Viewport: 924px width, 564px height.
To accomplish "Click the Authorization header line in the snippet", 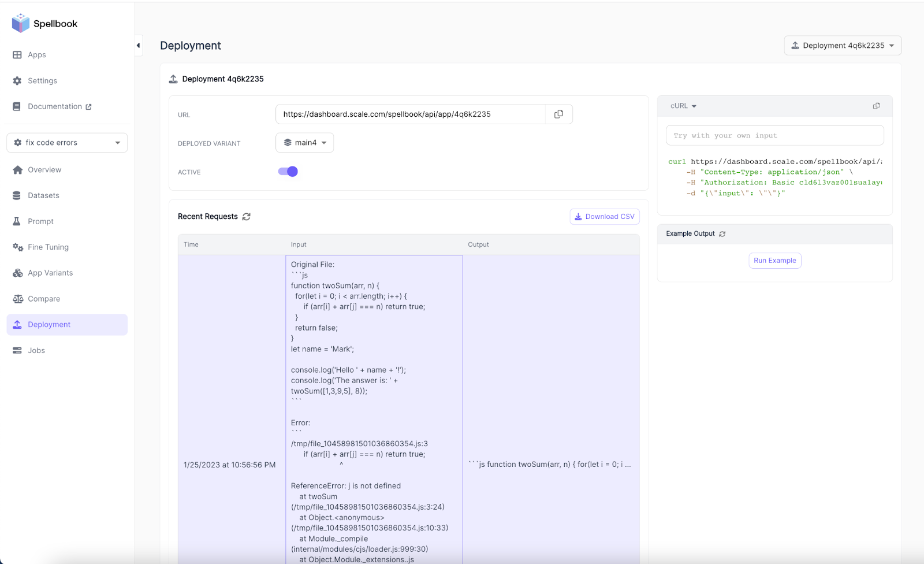I will click(x=784, y=183).
